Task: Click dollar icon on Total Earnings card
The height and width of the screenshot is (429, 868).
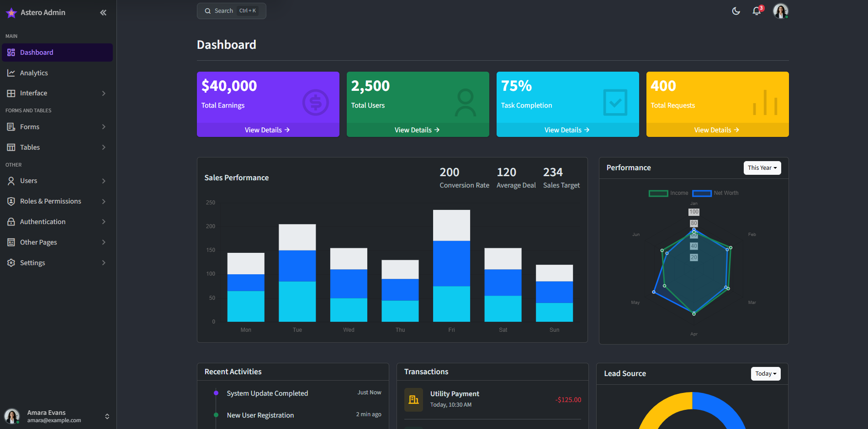Action: (x=315, y=103)
